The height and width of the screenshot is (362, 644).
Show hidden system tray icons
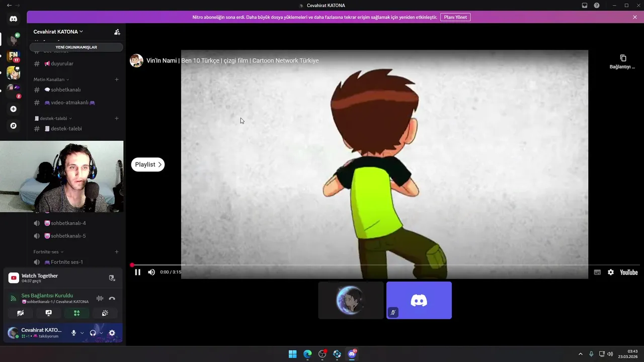[x=580, y=354]
